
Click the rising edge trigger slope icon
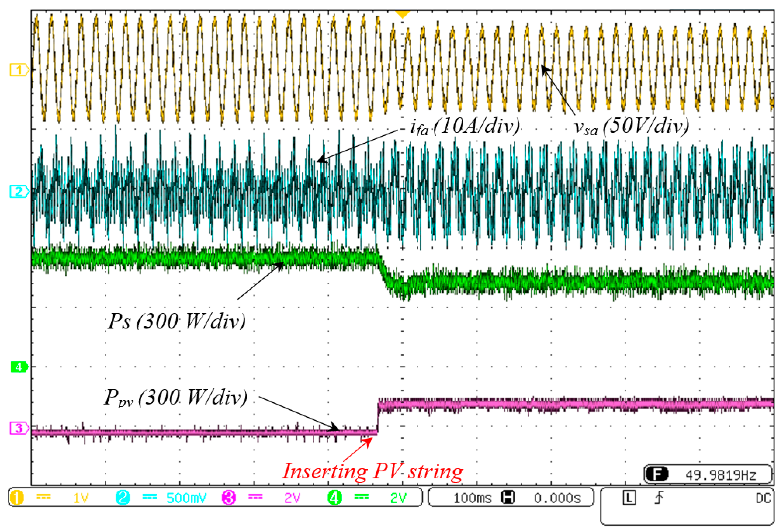pyautogui.click(x=659, y=498)
